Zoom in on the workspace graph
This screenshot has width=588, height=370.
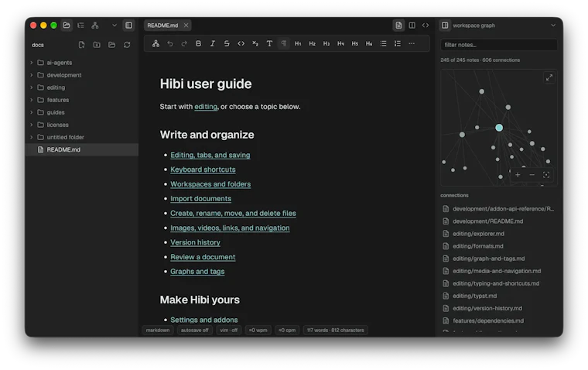point(518,175)
